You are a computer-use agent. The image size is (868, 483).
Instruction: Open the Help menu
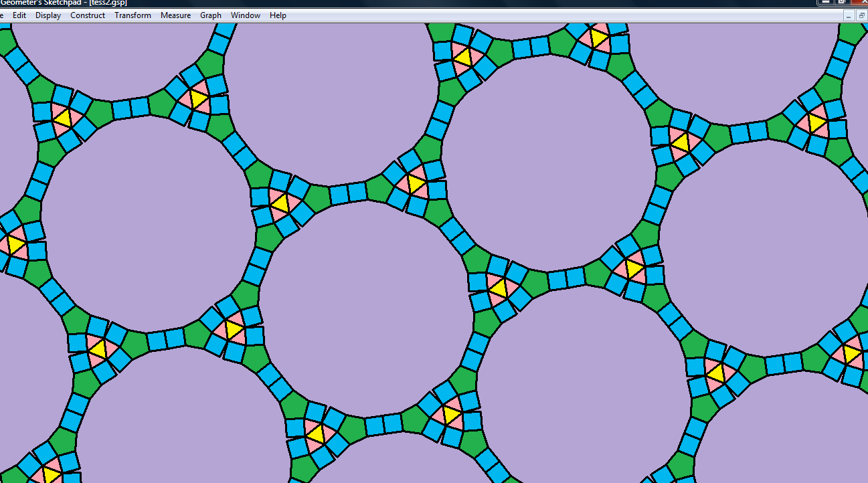click(x=278, y=15)
